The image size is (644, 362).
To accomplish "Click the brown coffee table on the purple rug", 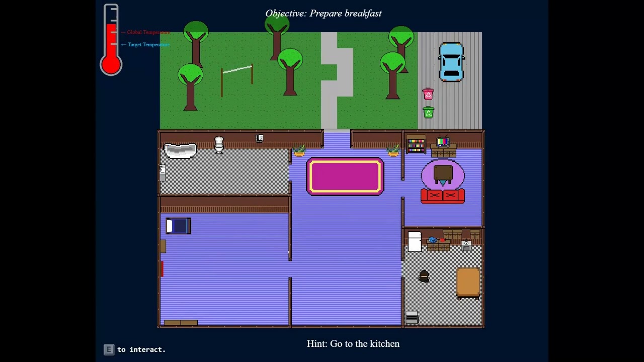I will click(443, 173).
